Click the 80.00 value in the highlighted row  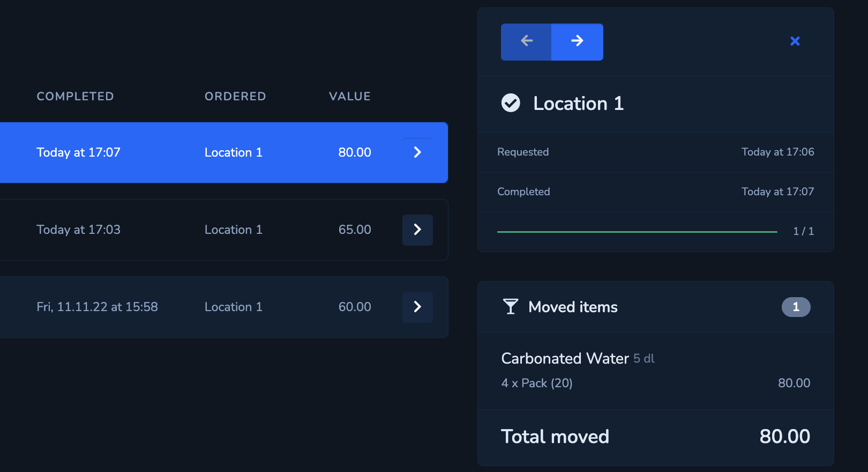point(355,152)
